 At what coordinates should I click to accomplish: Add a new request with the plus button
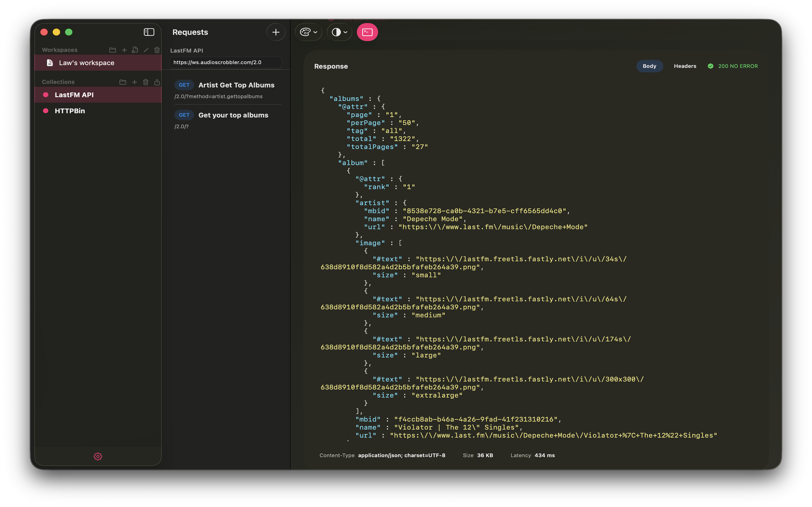coord(275,32)
